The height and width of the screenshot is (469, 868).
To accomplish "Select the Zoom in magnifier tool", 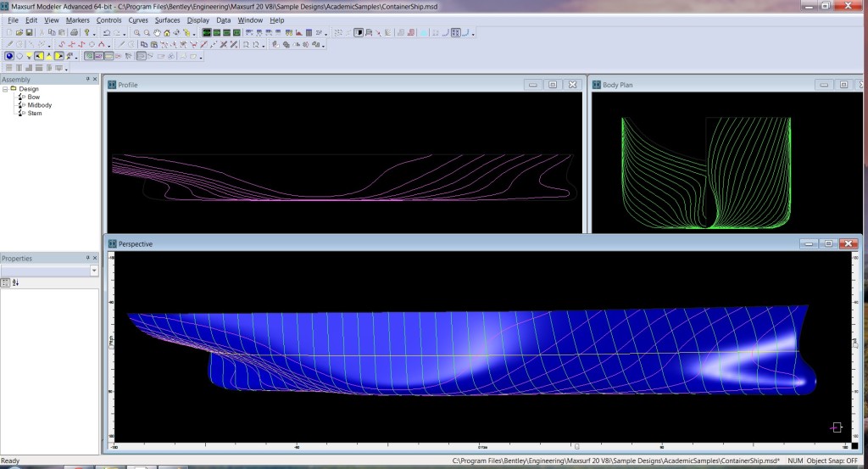I will pyautogui.click(x=136, y=33).
